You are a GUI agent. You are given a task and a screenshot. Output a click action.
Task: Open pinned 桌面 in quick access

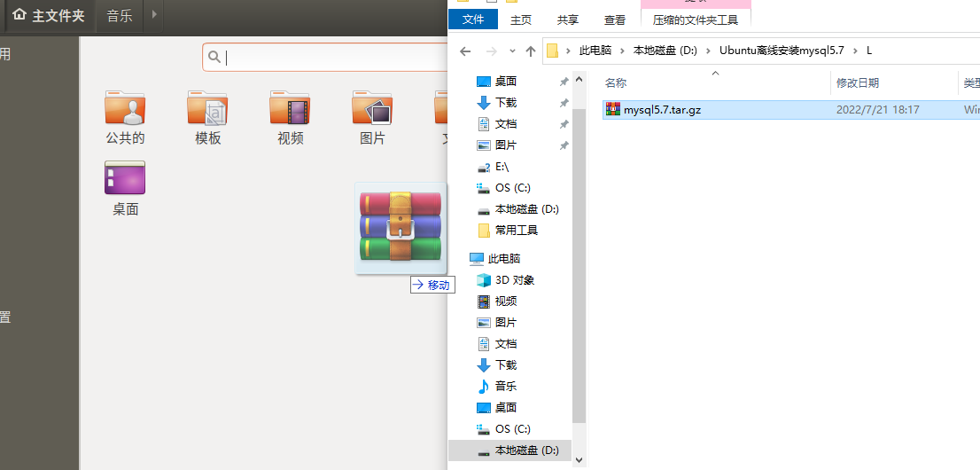coord(506,82)
